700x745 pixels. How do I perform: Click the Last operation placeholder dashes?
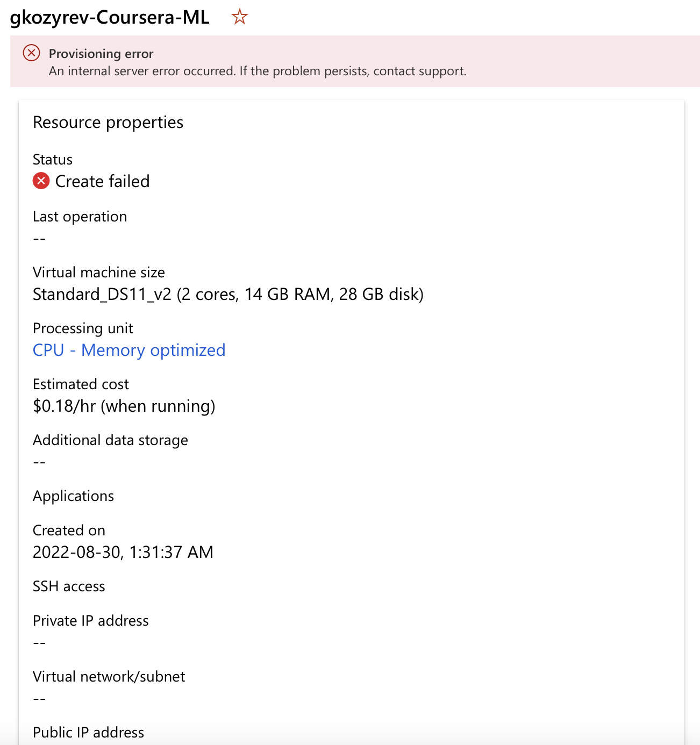point(40,238)
